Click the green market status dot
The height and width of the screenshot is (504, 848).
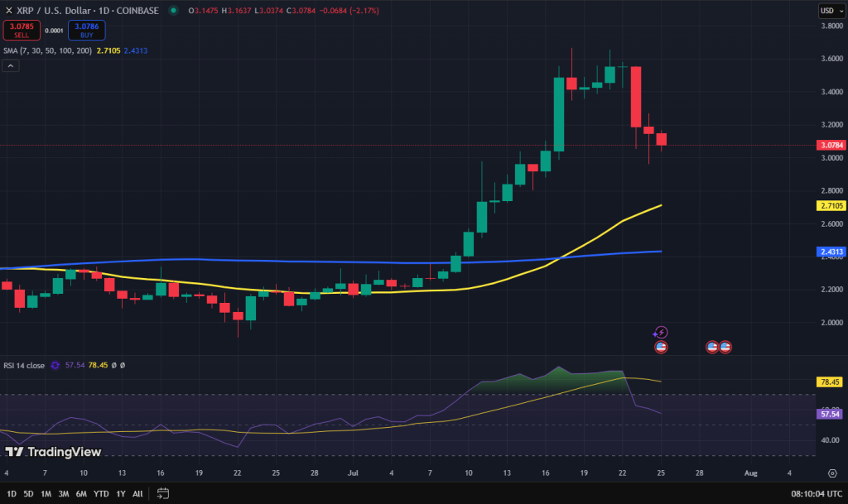174,10
